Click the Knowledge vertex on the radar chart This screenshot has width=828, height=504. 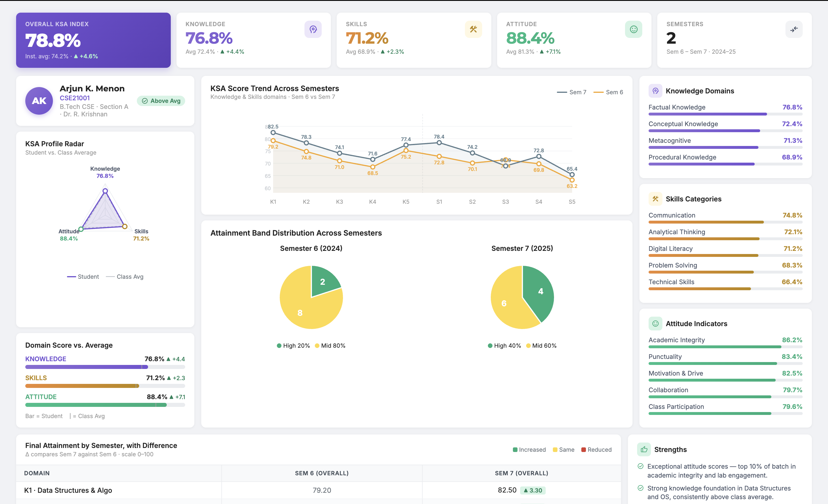tap(105, 191)
